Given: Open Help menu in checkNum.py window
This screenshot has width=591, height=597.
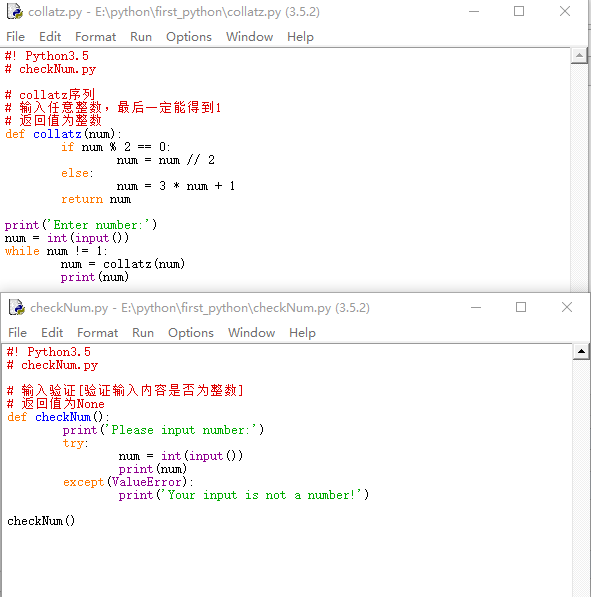Looking at the screenshot, I should point(302,333).
